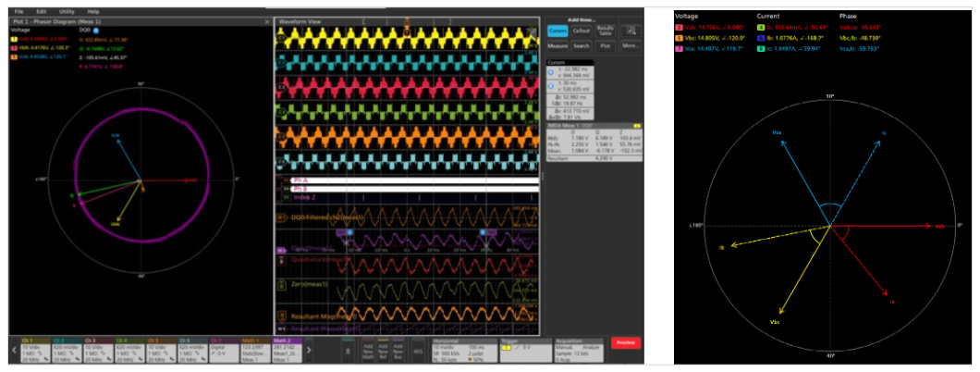Image resolution: width=980 pixels, height=372 pixels.
Task: Click Ib current legend marker
Action: pyautogui.click(x=760, y=36)
